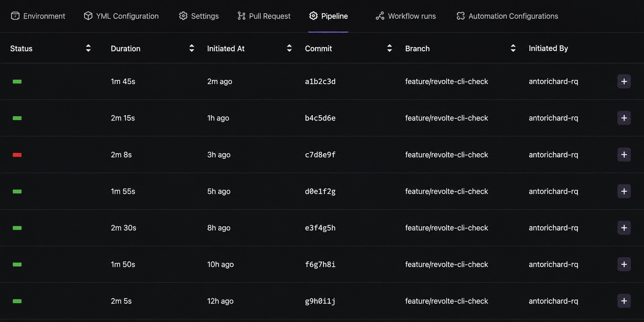Click the red failed status for c7d8e9f
Image resolution: width=644 pixels, height=322 pixels.
tap(17, 155)
